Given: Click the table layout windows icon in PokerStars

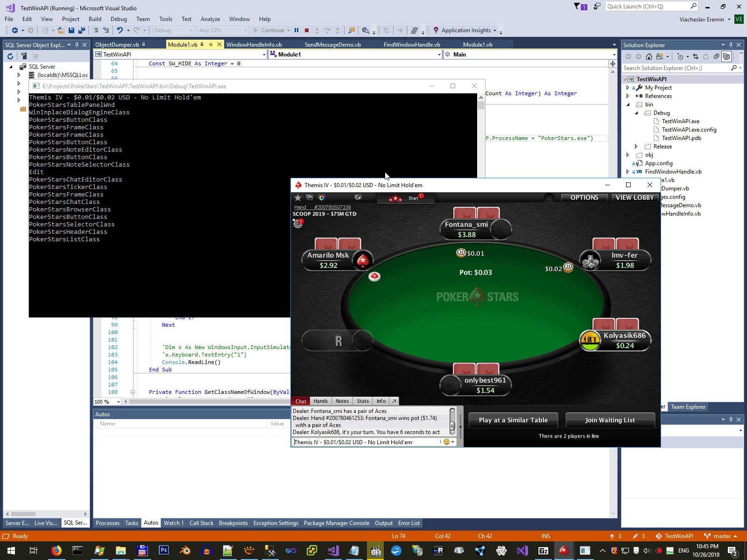Looking at the screenshot, I should (x=310, y=197).
